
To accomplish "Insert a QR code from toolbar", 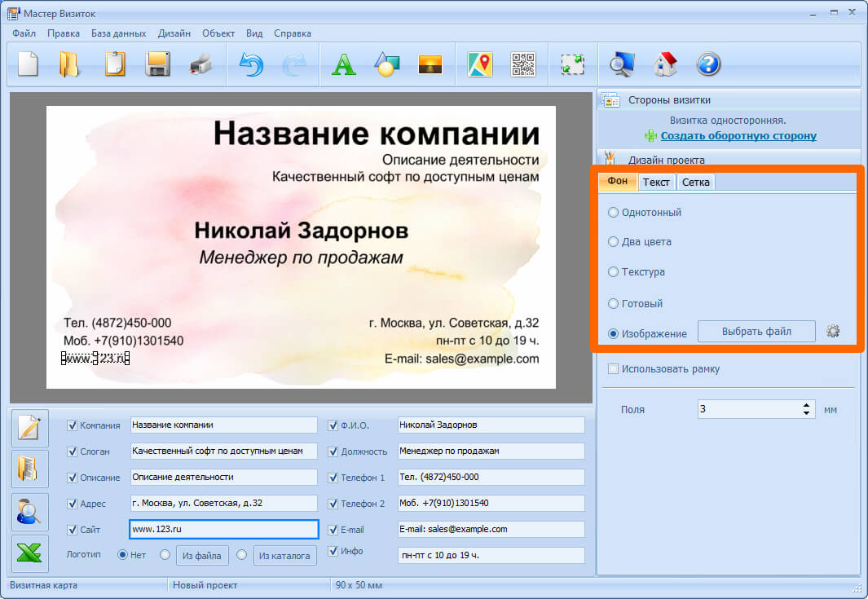I will click(x=522, y=64).
